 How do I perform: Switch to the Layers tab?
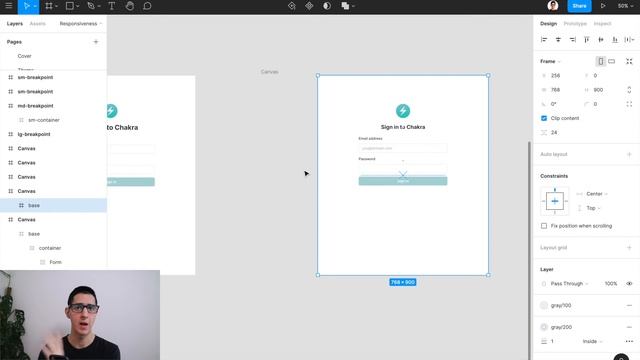click(x=15, y=24)
